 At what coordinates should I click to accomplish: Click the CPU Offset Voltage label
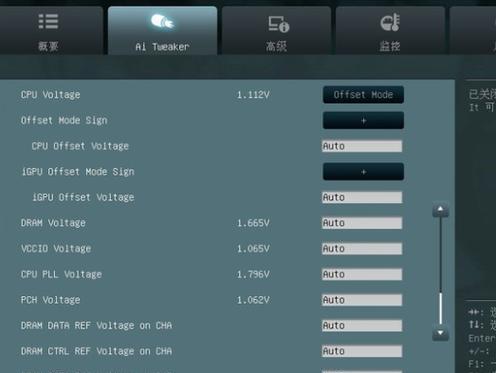pyautogui.click(x=80, y=146)
